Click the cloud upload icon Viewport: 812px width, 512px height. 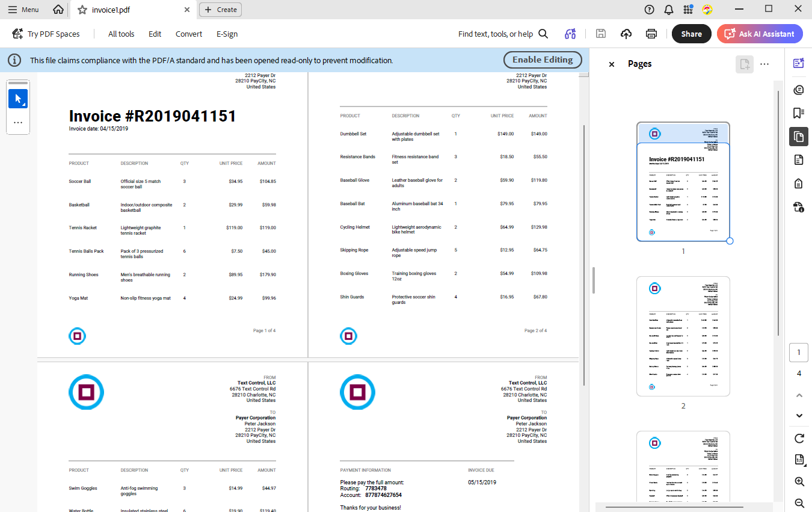click(x=626, y=34)
